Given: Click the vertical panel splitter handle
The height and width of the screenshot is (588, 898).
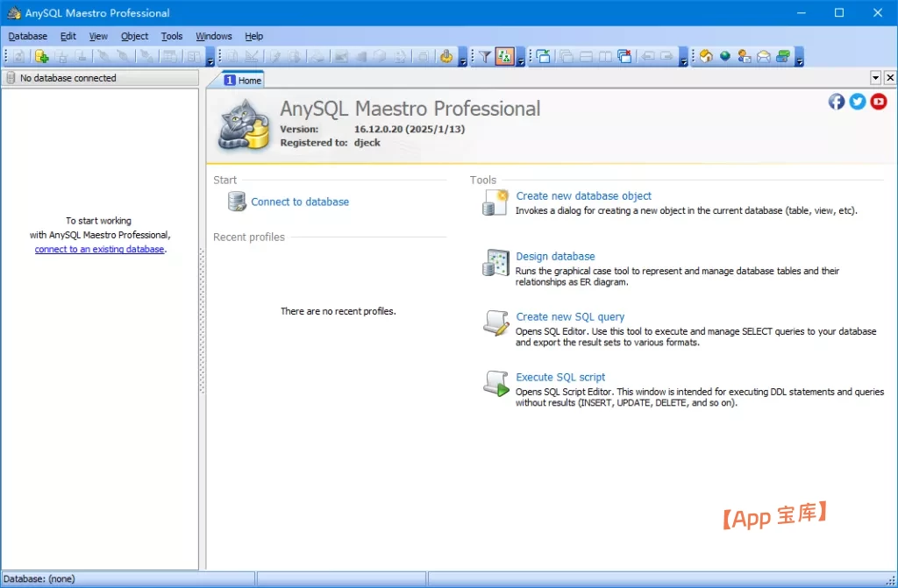Looking at the screenshot, I should [203, 322].
